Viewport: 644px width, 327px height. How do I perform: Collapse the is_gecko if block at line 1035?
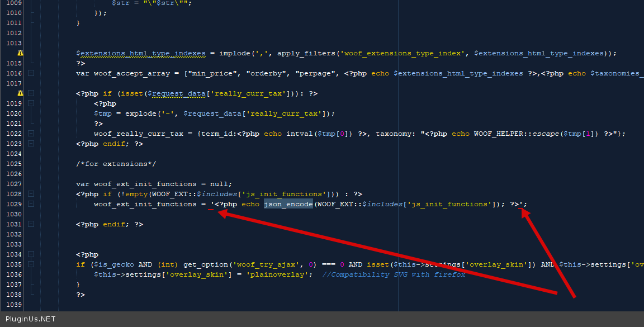(31, 264)
